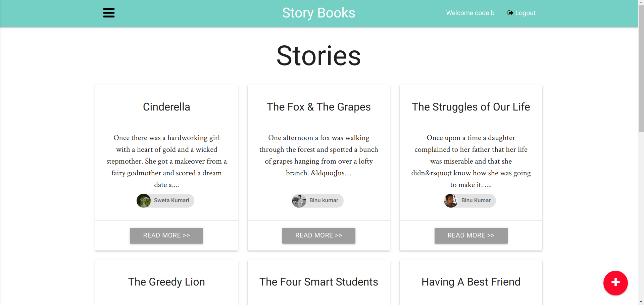Click the Logout link in the header
This screenshot has width=644, height=305.
coord(525,13)
